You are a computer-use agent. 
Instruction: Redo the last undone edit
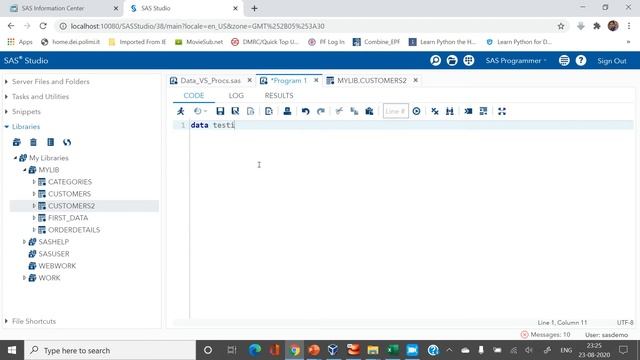(321, 111)
